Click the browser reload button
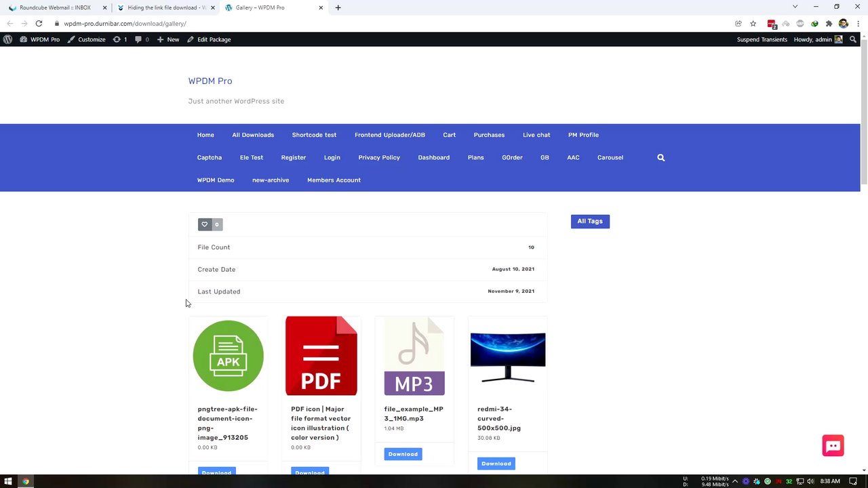 [x=39, y=24]
